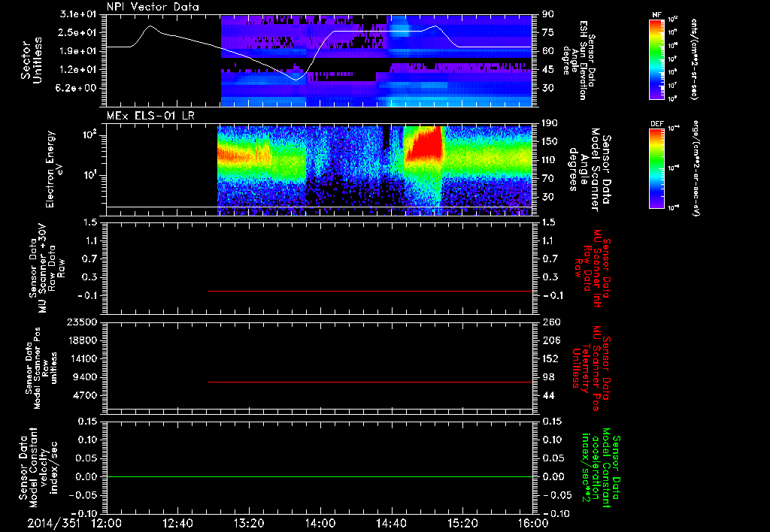Image resolution: width=770 pixels, height=532 pixels.
Task: Click the red MU Scanner Init Raw Data title
Action: [591, 268]
